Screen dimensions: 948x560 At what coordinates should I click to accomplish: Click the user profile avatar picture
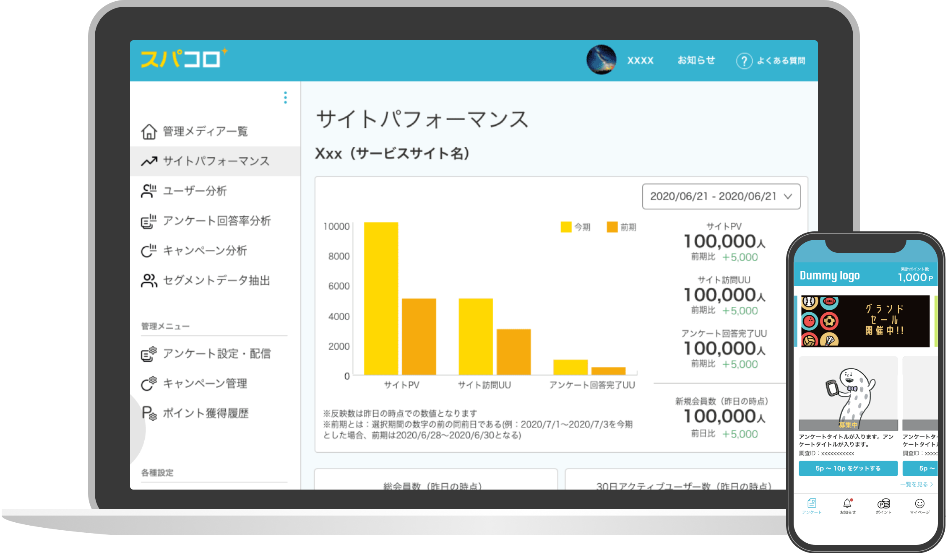[601, 60]
